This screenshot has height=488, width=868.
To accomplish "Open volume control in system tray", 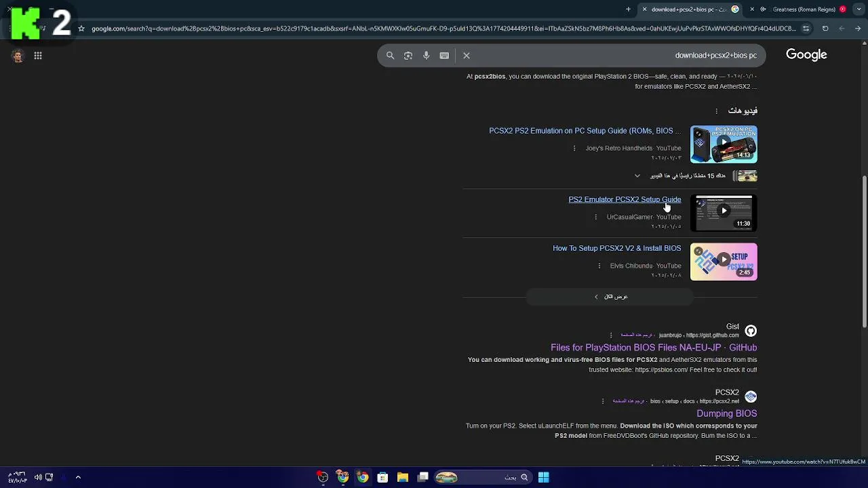I will (38, 477).
